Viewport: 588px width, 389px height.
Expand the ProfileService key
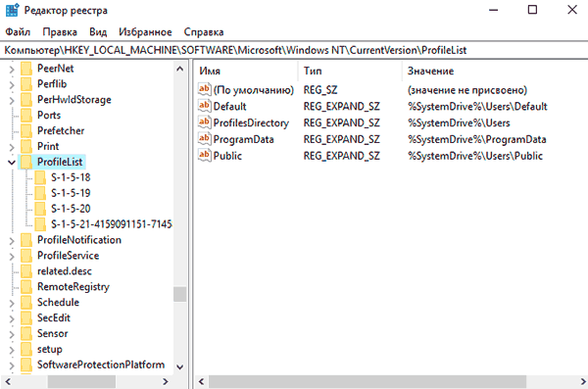[12, 256]
